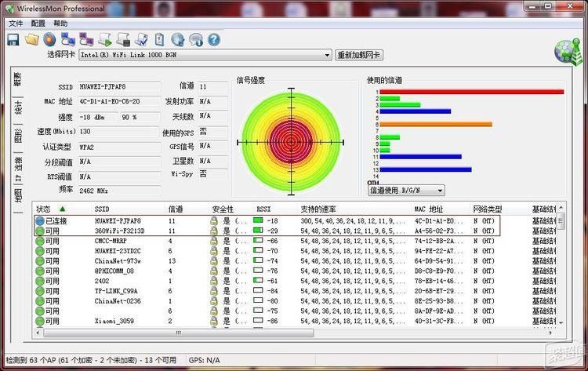
Task: Click the 认证类型 field showing WPA2
Action: [x=119, y=147]
